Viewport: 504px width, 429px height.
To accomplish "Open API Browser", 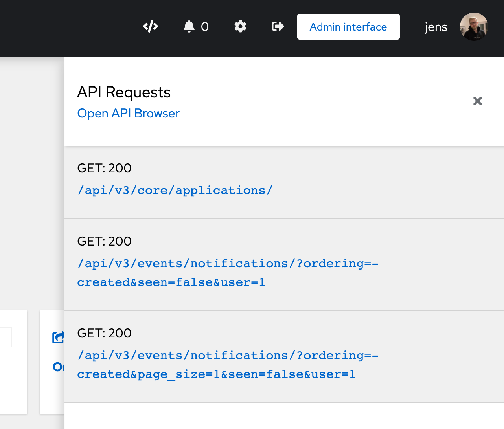I will click(x=128, y=114).
